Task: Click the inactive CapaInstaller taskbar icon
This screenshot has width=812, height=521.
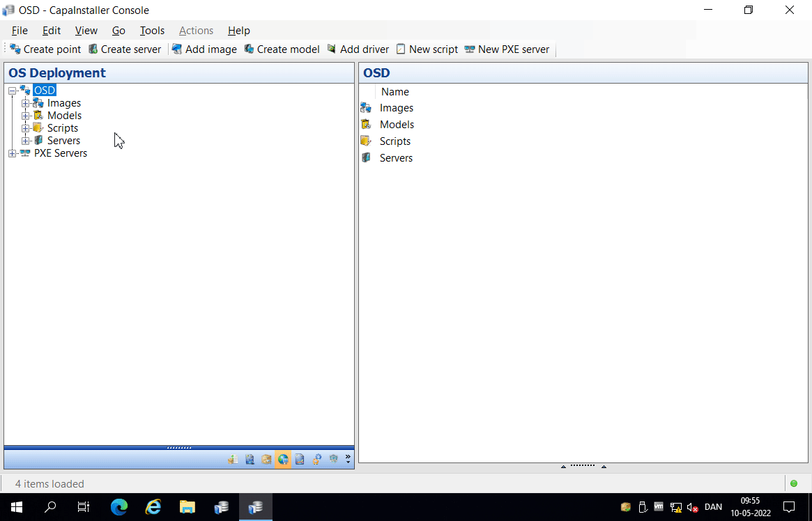Action: point(222,507)
